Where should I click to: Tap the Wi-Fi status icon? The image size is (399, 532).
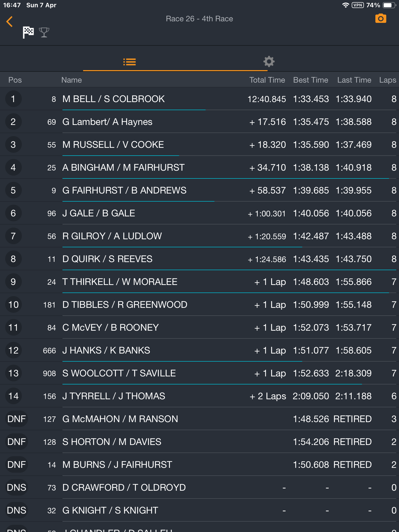tap(345, 5)
